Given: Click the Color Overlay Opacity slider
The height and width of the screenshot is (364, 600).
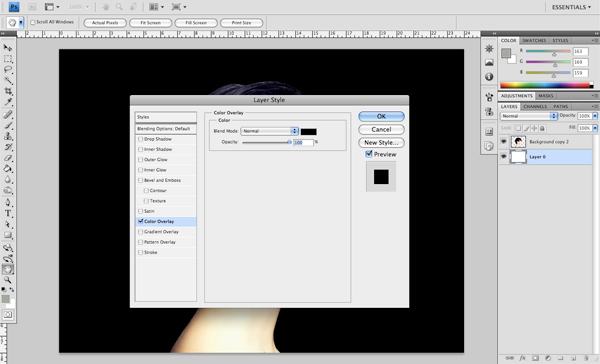Looking at the screenshot, I should click(x=267, y=142).
